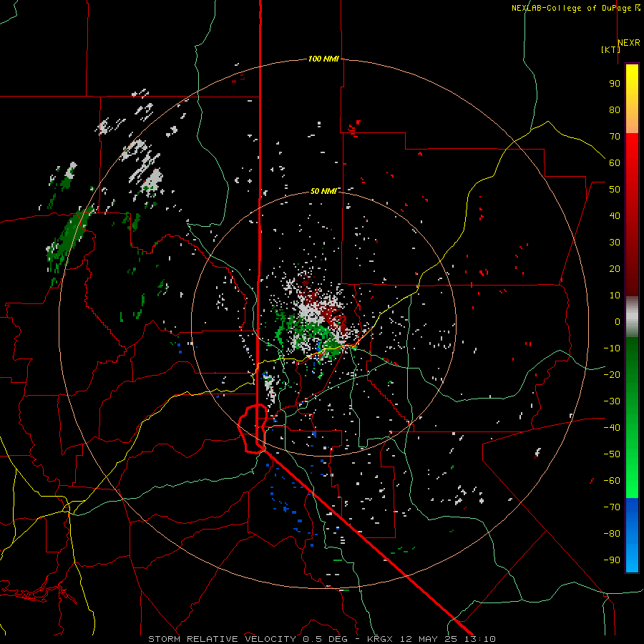
Task: Click the bright red segment of the color bar
Action: pyautogui.click(x=632, y=152)
